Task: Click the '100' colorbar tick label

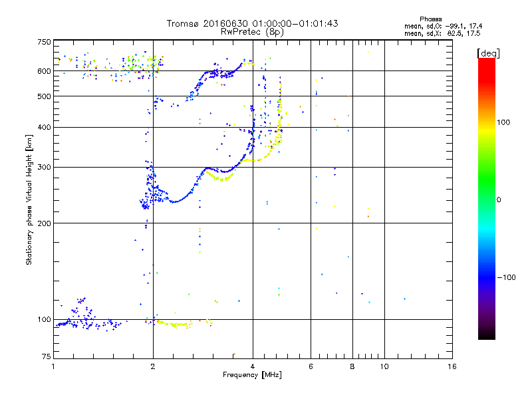Action: coord(503,122)
